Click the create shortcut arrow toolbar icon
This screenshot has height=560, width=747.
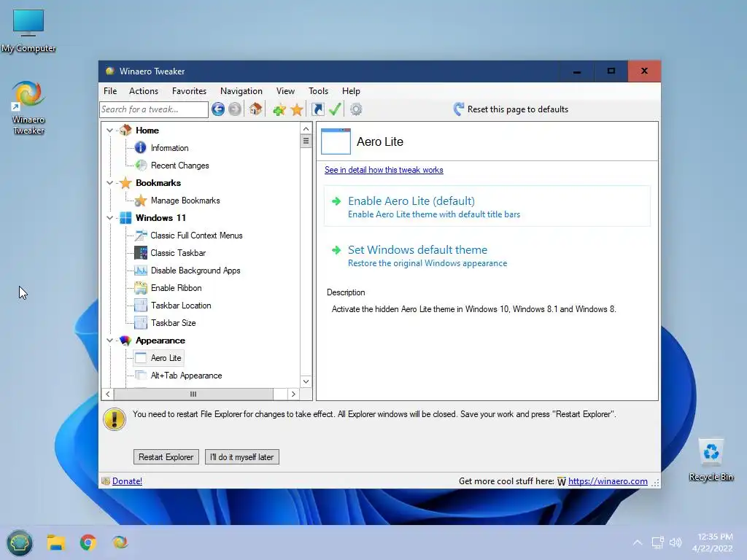click(x=318, y=109)
